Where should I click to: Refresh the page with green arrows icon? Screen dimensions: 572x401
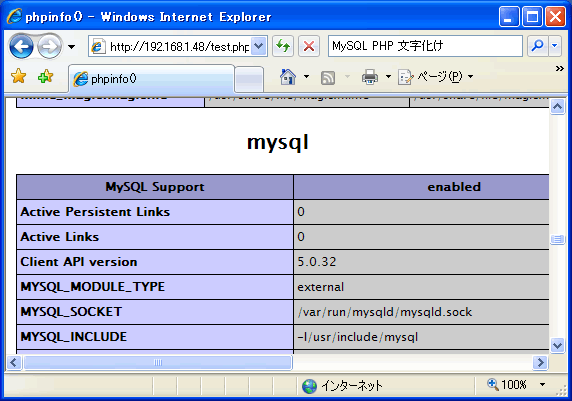[283, 46]
